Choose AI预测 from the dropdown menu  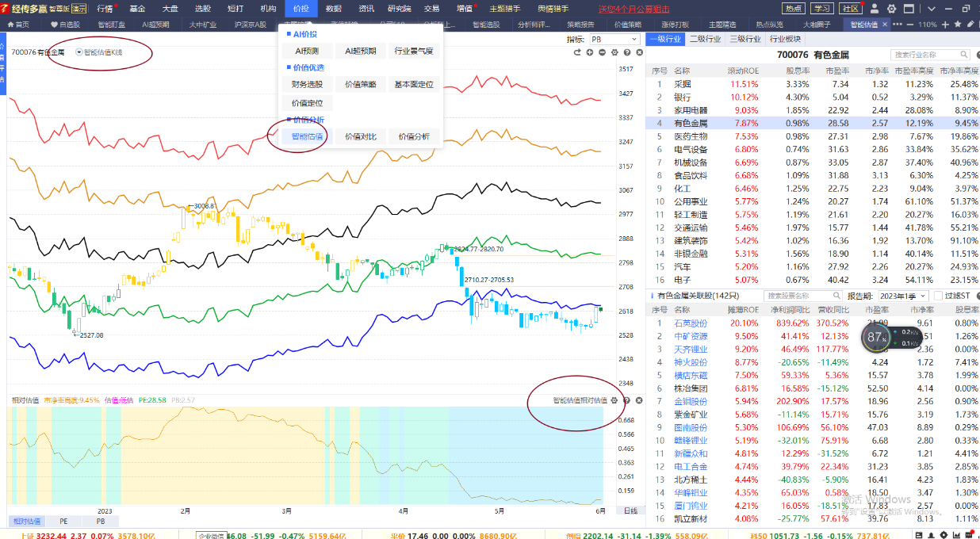(x=306, y=51)
